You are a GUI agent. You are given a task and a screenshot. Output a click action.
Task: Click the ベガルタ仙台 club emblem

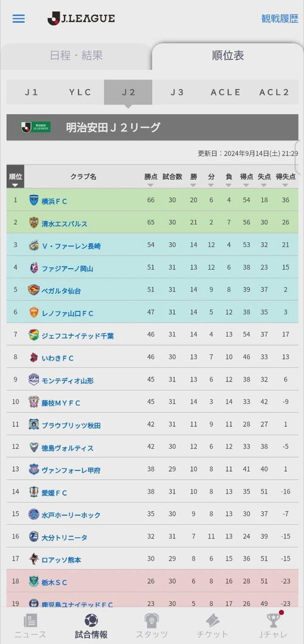(x=33, y=290)
